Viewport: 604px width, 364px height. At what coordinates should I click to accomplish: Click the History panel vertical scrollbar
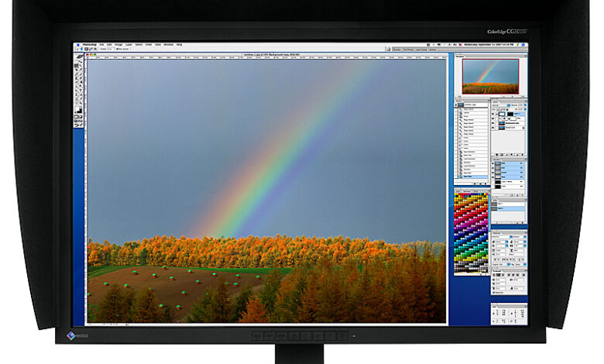click(x=489, y=143)
